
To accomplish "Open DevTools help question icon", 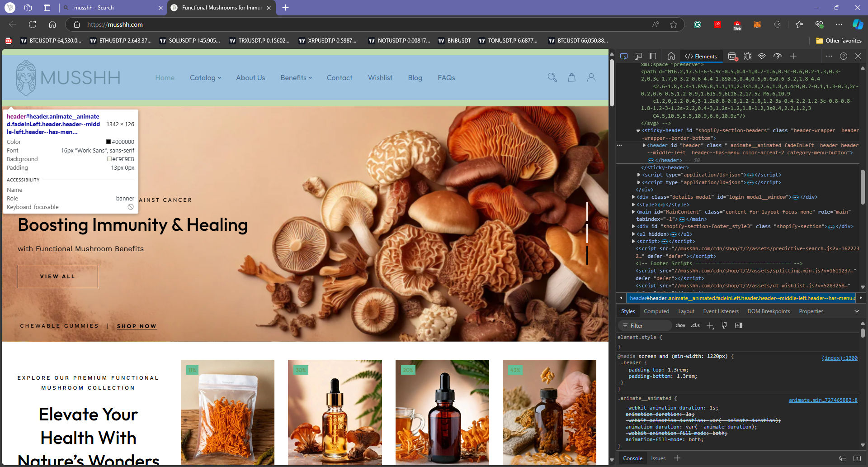I will [844, 56].
